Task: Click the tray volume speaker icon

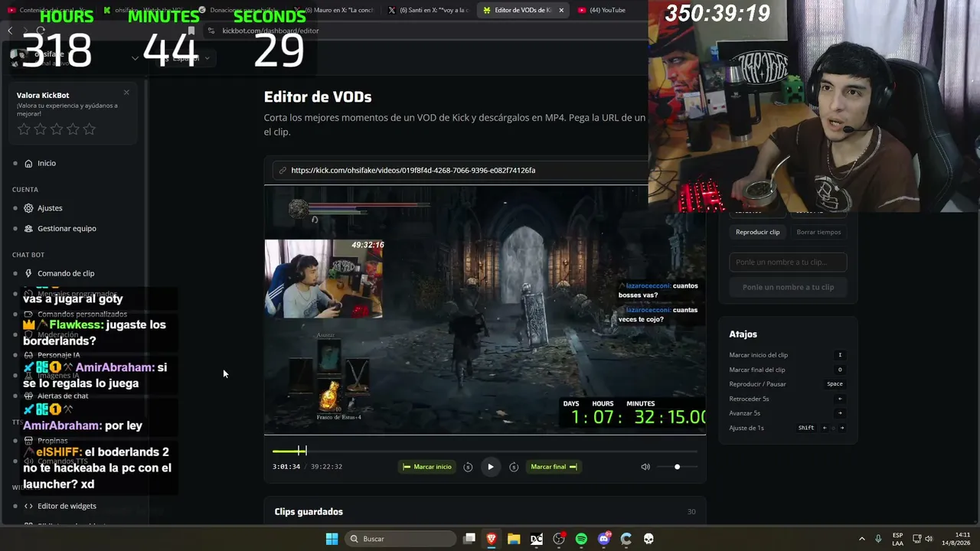Action: tap(929, 539)
